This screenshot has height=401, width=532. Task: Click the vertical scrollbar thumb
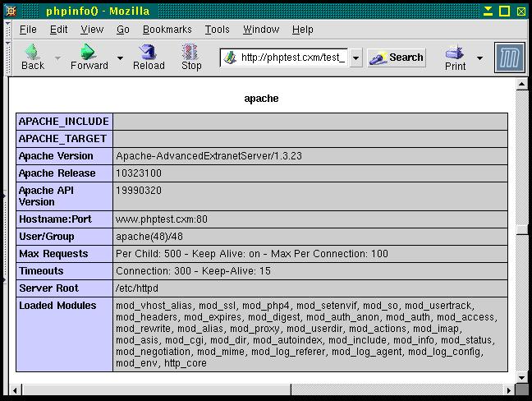[x=522, y=229]
